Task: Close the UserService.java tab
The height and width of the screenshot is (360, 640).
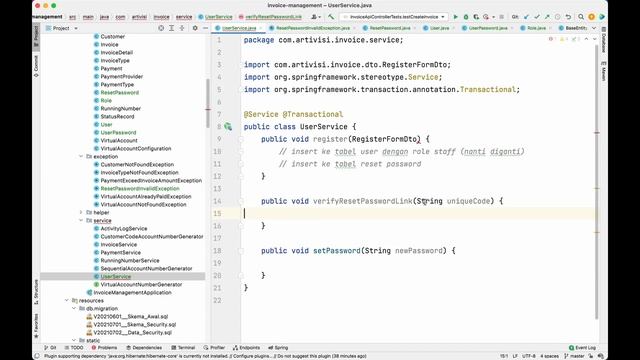Action: [261, 28]
